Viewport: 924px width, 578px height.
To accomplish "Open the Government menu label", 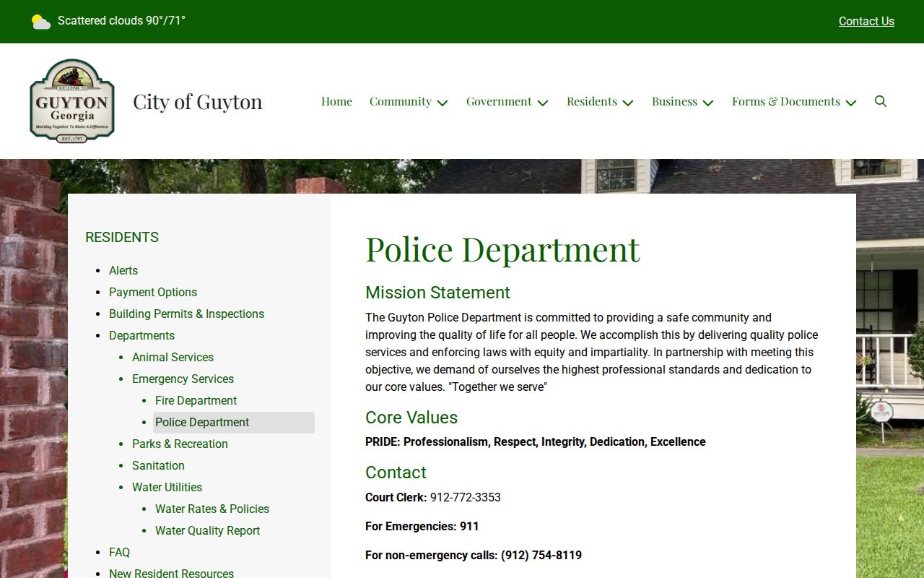I will coord(499,101).
